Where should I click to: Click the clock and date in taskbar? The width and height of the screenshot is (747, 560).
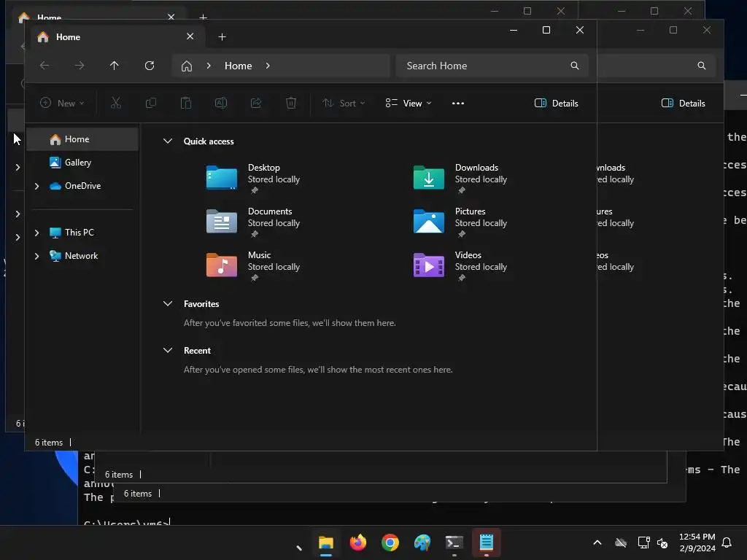[697, 542]
